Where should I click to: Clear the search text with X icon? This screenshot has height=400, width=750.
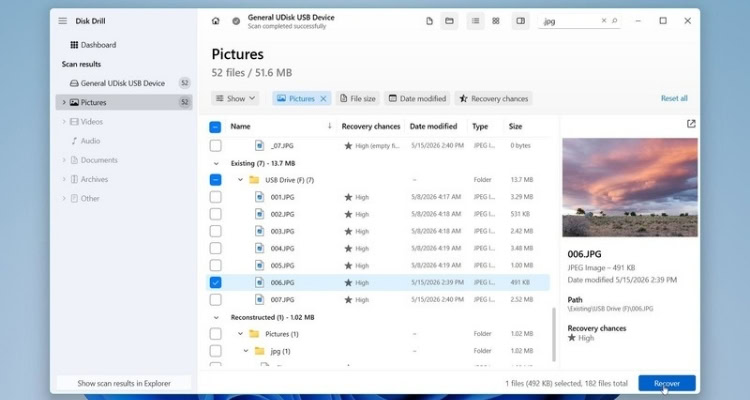point(604,21)
